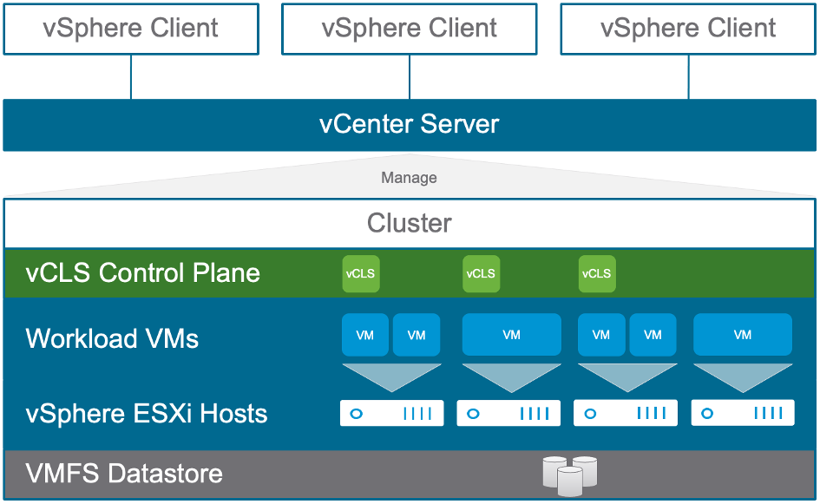Click the second ESXi host server icon
Screen dimensions: 820x504
(508, 413)
